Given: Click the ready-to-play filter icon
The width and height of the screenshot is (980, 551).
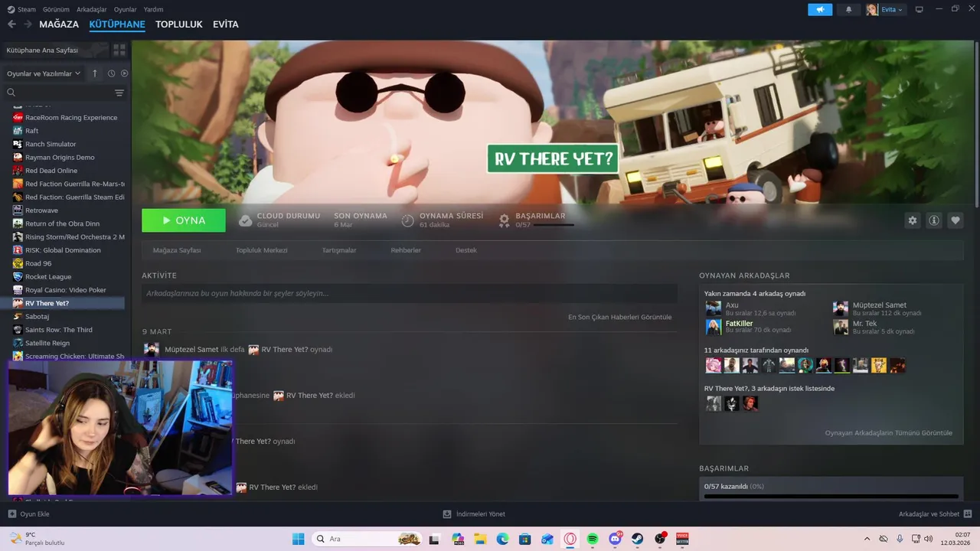Looking at the screenshot, I should point(124,73).
